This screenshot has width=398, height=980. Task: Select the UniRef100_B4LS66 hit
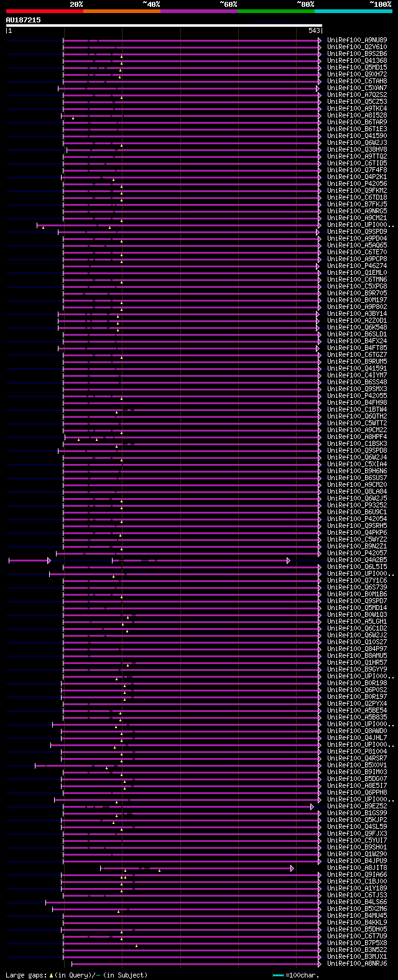(357, 902)
